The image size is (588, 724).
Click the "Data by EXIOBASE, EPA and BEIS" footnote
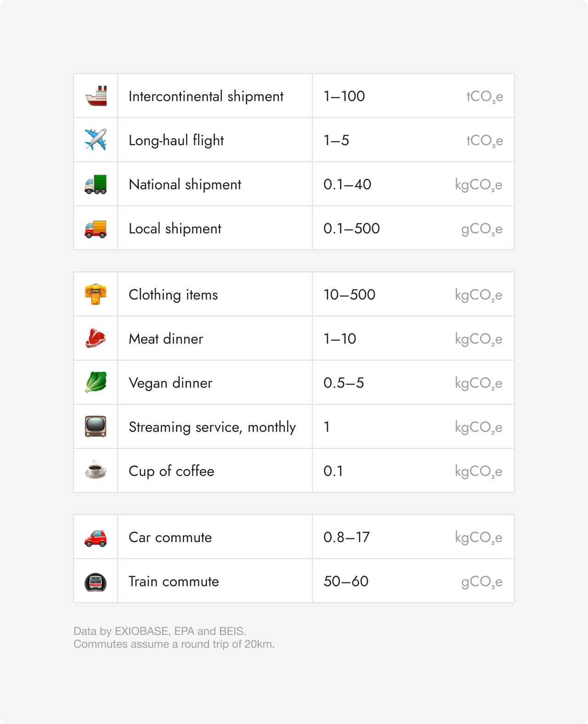click(x=160, y=631)
